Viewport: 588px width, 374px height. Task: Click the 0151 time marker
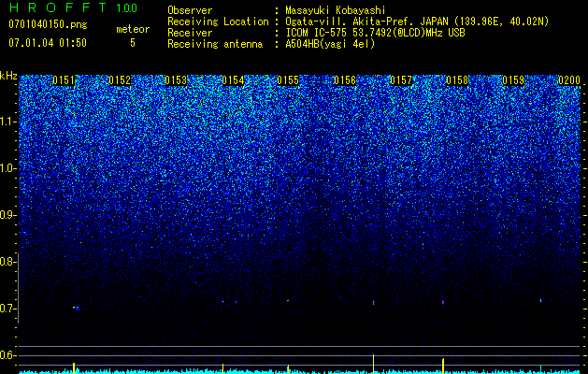click(64, 80)
